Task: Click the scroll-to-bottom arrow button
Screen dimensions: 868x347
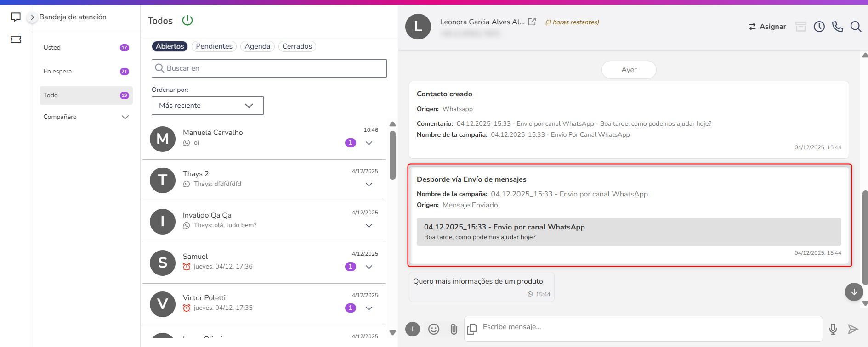Action: (854, 292)
